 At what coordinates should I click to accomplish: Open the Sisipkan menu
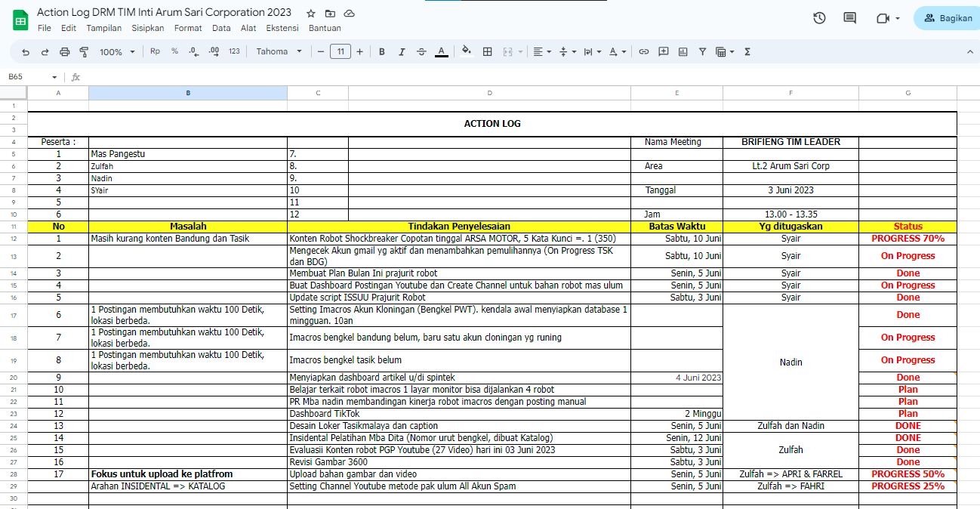[148, 28]
